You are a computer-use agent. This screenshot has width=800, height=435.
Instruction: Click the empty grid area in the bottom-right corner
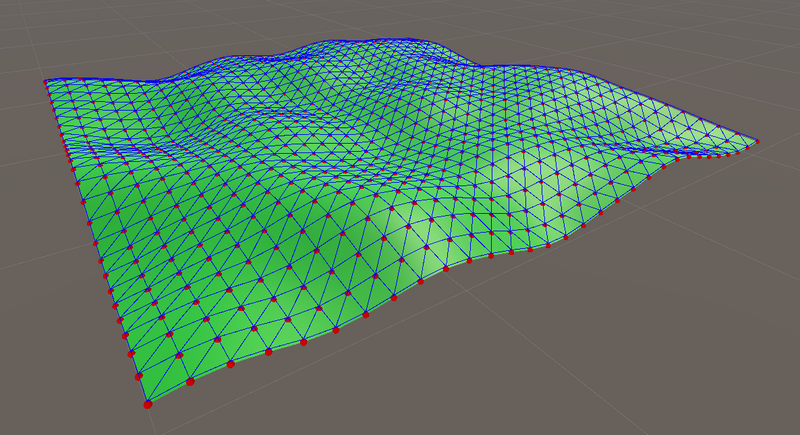point(720,390)
